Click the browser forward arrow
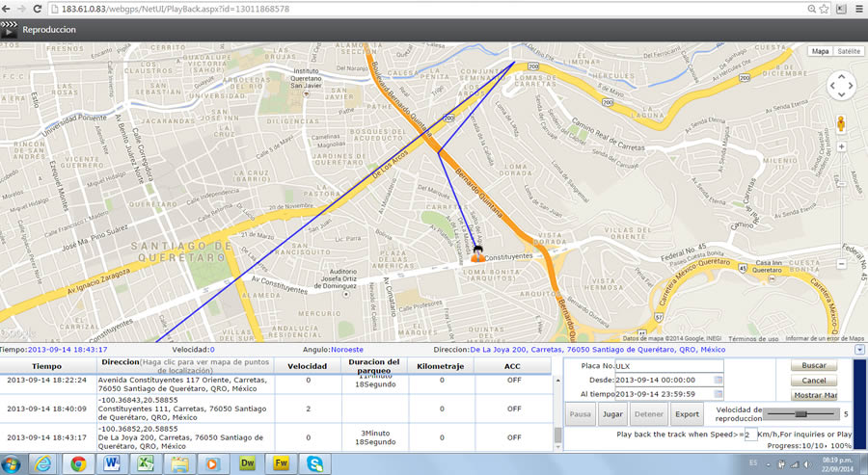 21,9
